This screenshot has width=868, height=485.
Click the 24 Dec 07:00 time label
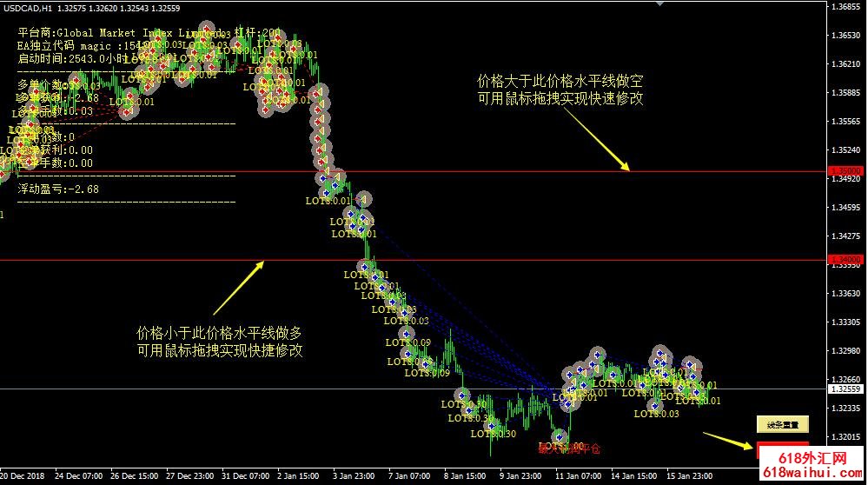point(78,475)
